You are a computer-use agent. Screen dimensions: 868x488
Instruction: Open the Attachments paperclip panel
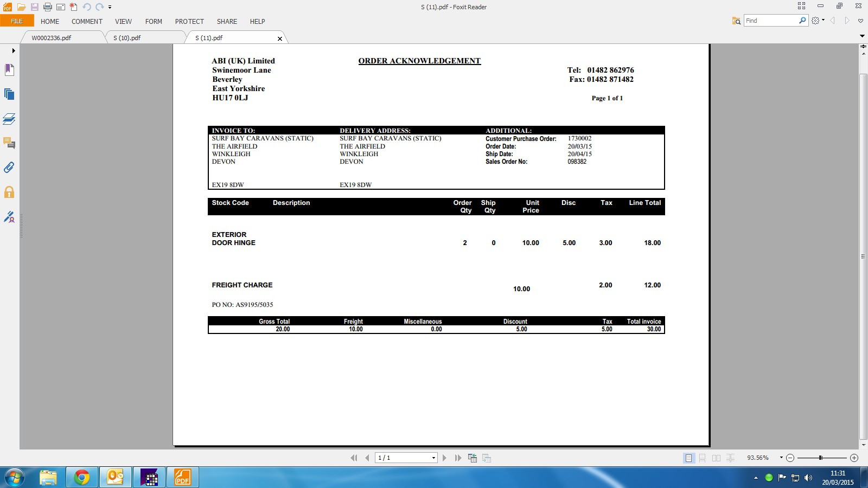click(9, 168)
